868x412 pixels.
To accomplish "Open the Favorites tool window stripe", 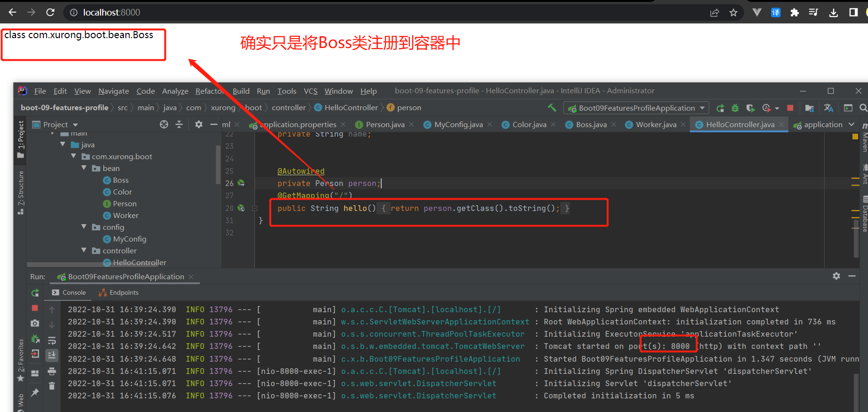I will (x=21, y=361).
